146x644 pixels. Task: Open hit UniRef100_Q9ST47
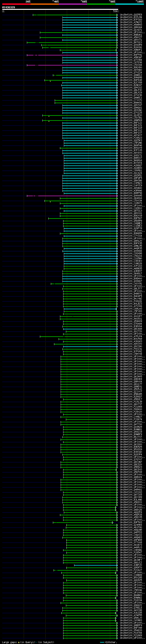[131, 105]
